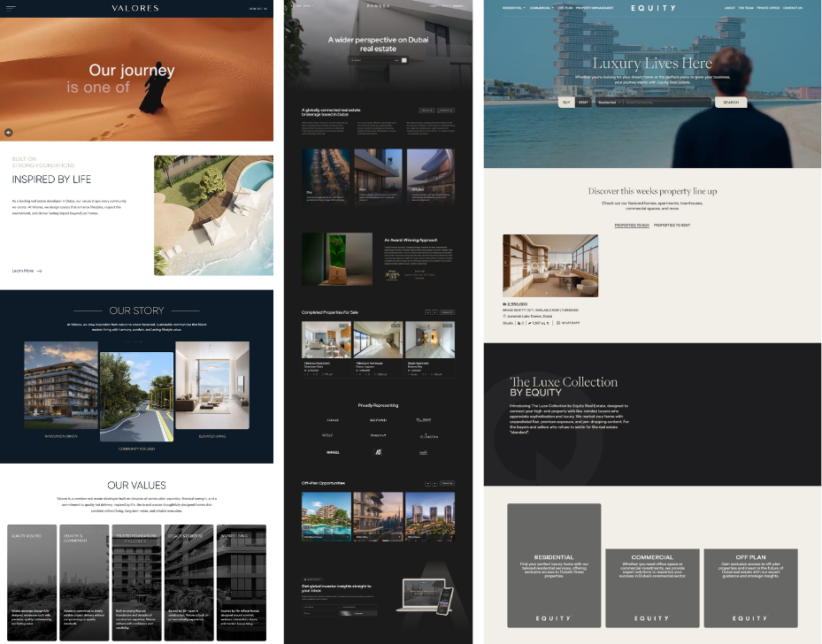822x644 pixels.
Task: Open the Off plan category card on Pangea
Action: [430, 176]
